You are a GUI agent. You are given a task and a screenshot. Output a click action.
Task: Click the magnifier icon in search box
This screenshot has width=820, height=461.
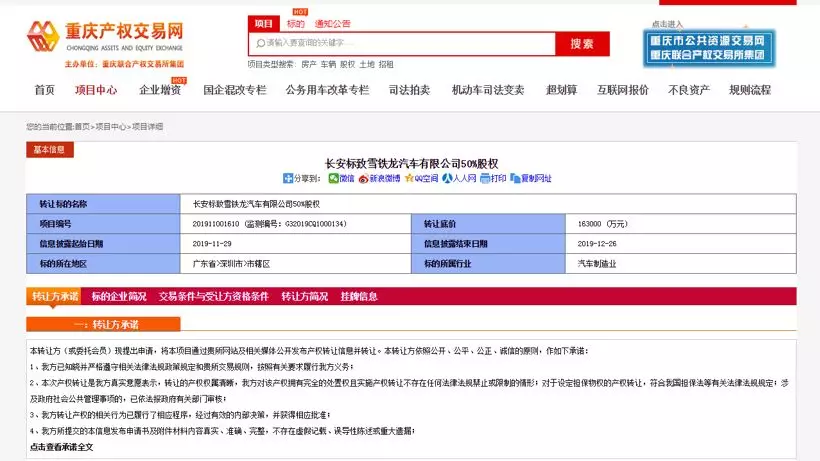pyautogui.click(x=260, y=43)
